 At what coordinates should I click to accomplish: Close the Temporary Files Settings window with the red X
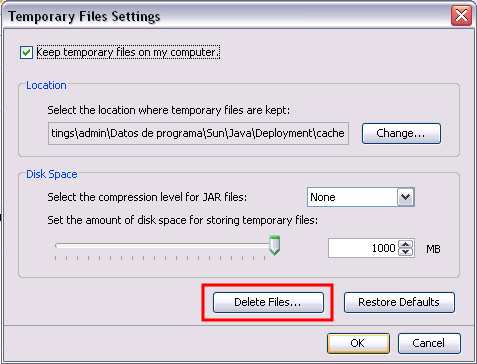click(461, 15)
